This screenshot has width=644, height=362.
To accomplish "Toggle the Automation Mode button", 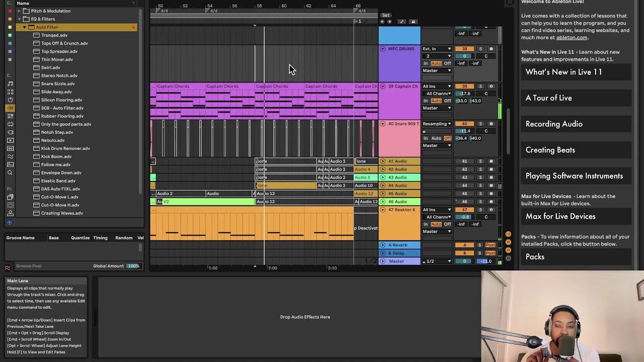I will tap(401, 22).
